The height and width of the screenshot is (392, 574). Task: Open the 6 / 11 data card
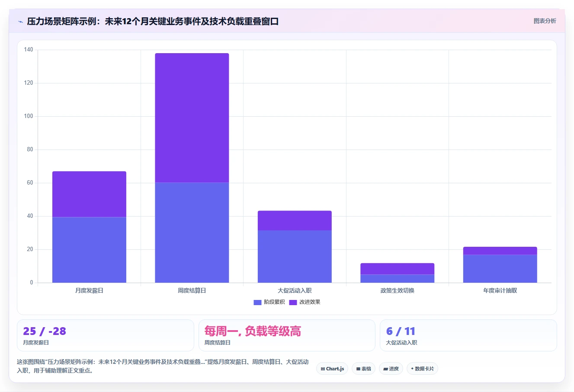point(468,335)
